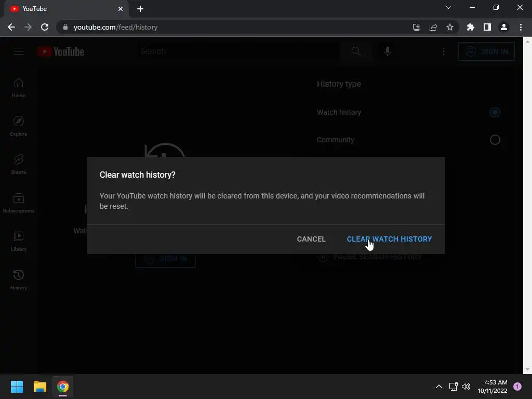Open the Windows Start menu
532x399 pixels.
coord(17,387)
